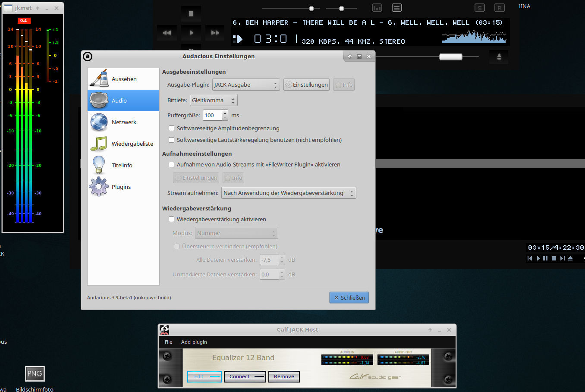Enable Softwareseitige Lautstärkeregelung benutzen checkbox

[x=171, y=140]
